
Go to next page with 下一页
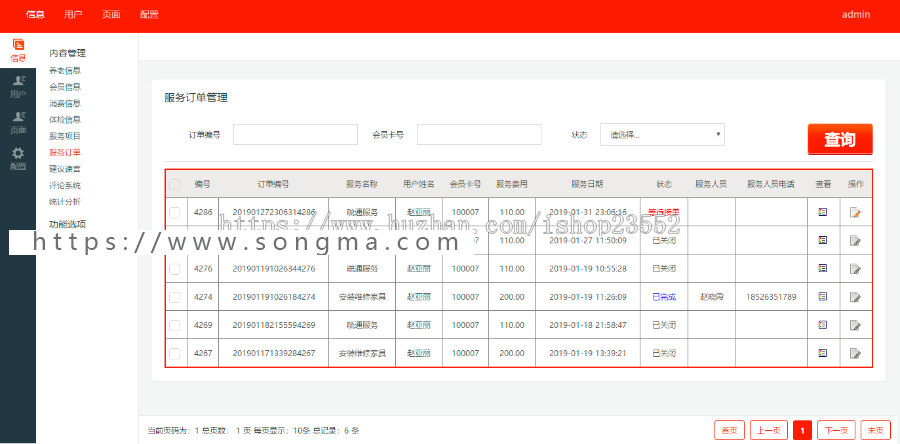pos(836,430)
